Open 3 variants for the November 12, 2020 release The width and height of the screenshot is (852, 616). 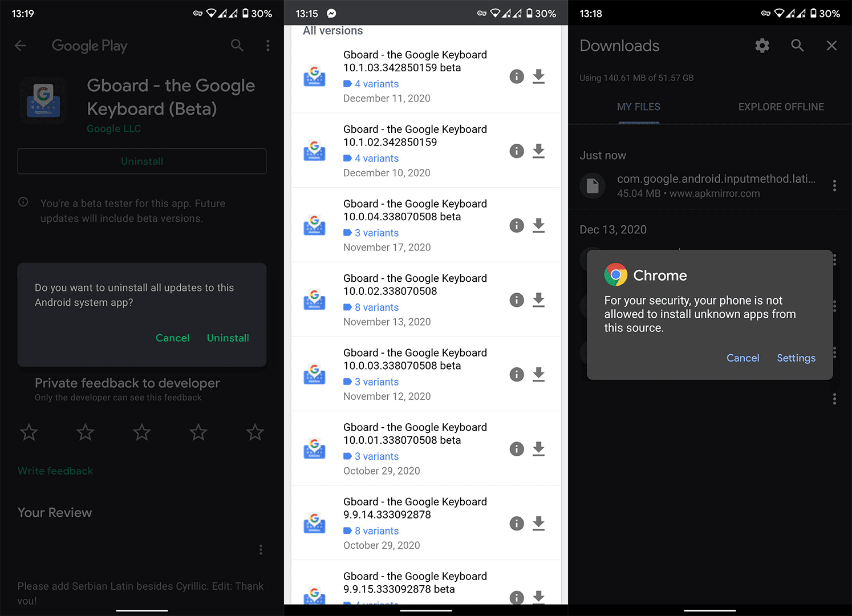(371, 382)
